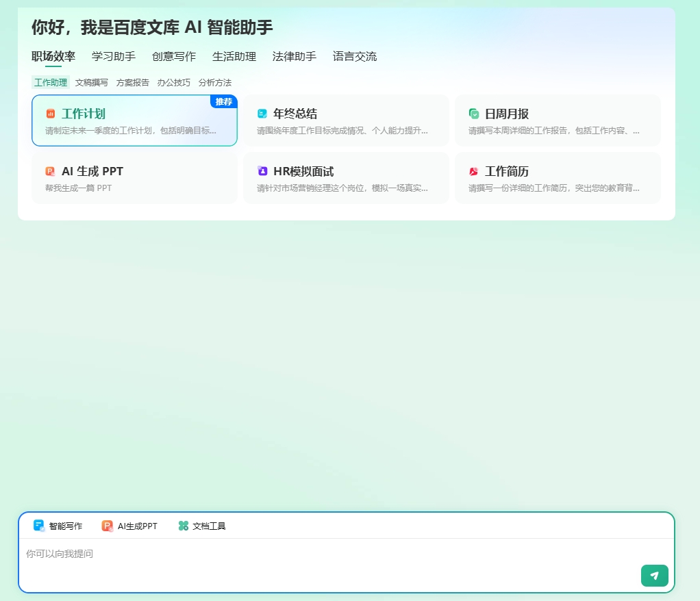
Task: Click the green 日周月报 card icon
Action: click(x=474, y=114)
